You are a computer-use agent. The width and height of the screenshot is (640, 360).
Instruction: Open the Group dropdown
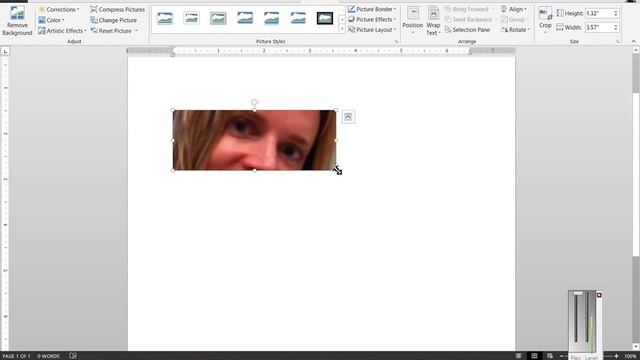[514, 19]
